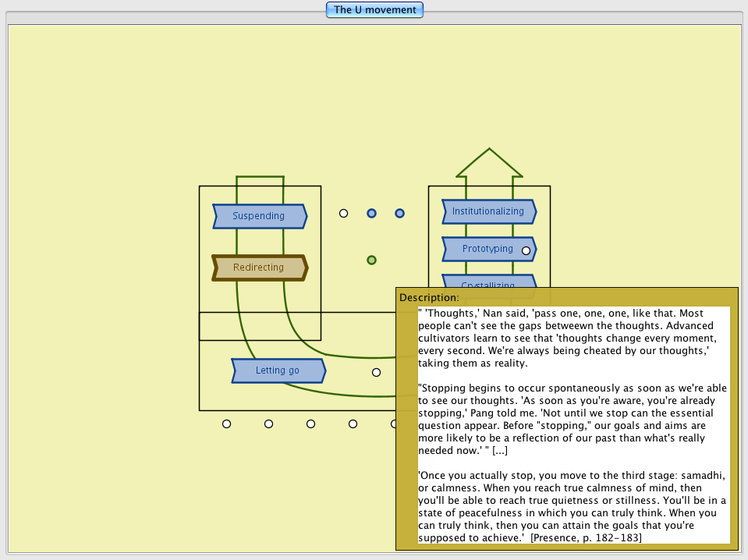The image size is (748, 560).
Task: Click the upward arrowhead above Institutionalizing
Action: [x=489, y=162]
